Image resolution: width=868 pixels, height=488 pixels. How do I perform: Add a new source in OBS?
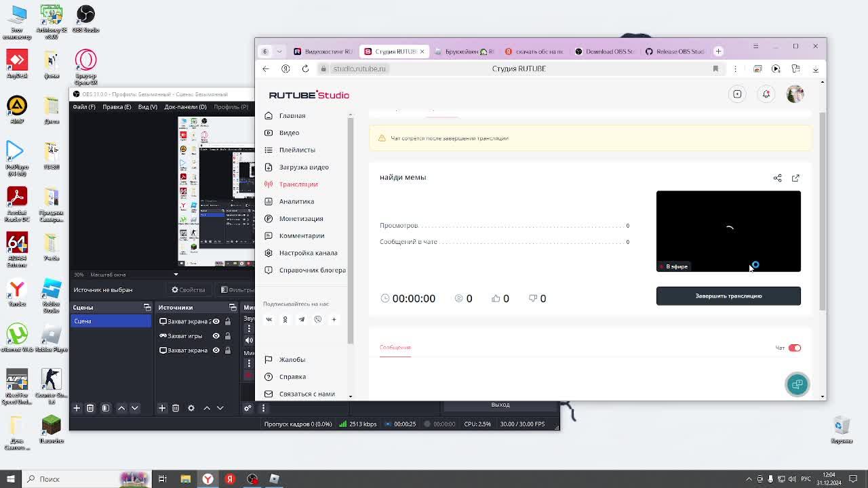coord(162,408)
